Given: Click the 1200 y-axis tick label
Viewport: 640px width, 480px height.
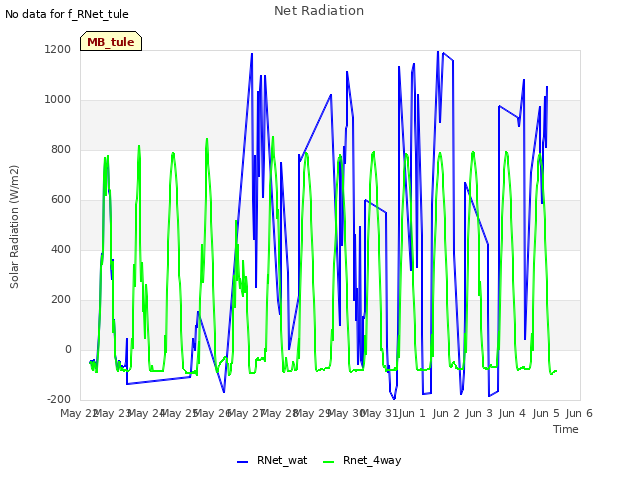Looking at the screenshot, I should 58,49.
